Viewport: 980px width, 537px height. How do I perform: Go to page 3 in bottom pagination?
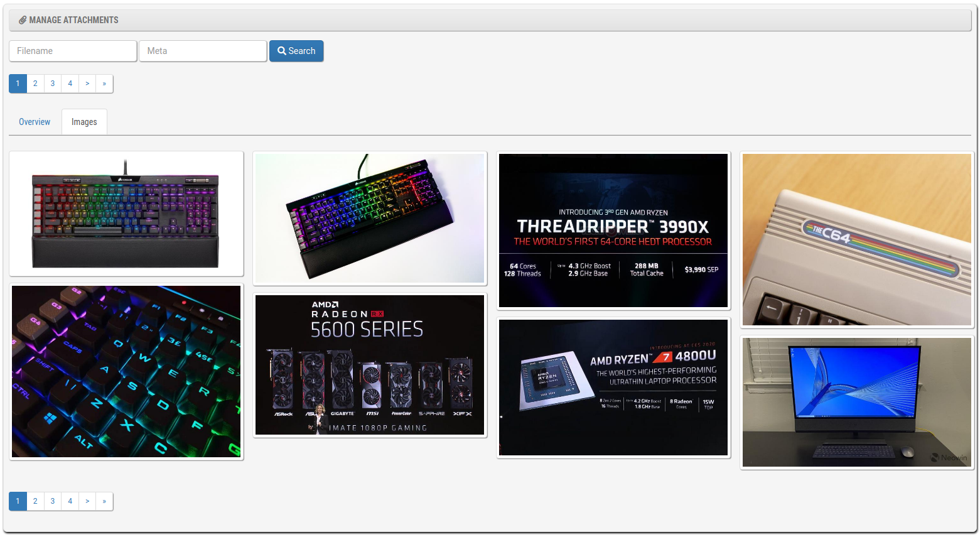click(x=53, y=501)
